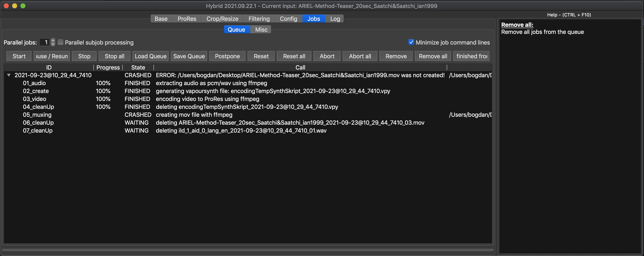Open the Filtering tab

[x=259, y=19]
